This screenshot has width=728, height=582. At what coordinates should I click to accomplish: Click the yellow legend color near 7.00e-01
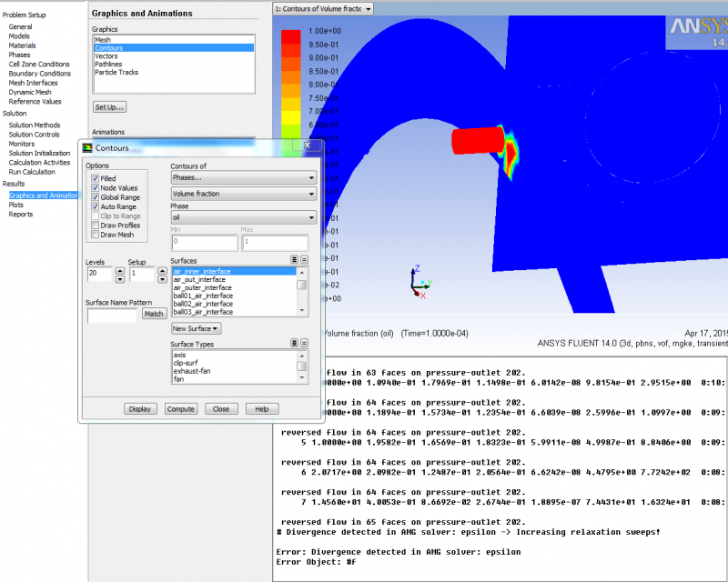(291, 117)
